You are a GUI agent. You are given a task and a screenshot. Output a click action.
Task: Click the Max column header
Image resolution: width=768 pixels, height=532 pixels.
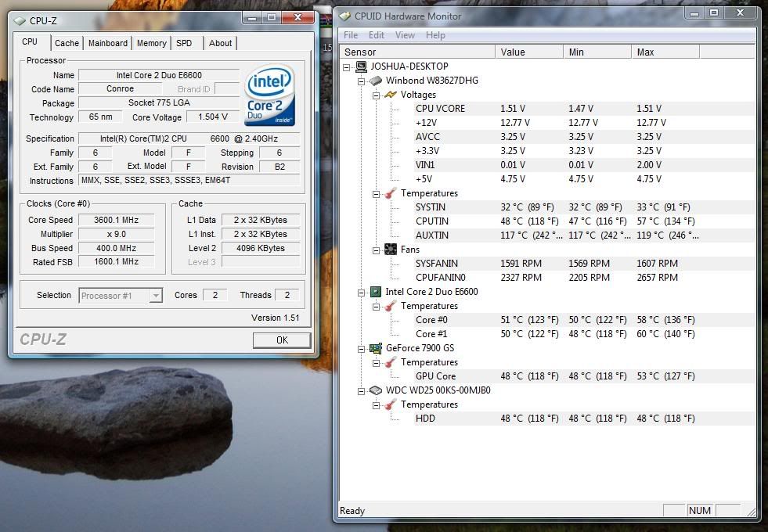tap(665, 52)
